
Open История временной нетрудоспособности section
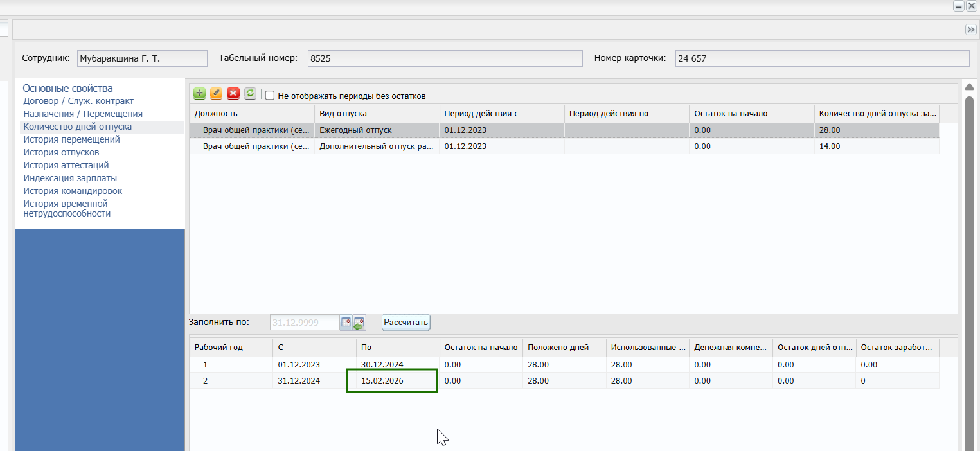pos(67,208)
